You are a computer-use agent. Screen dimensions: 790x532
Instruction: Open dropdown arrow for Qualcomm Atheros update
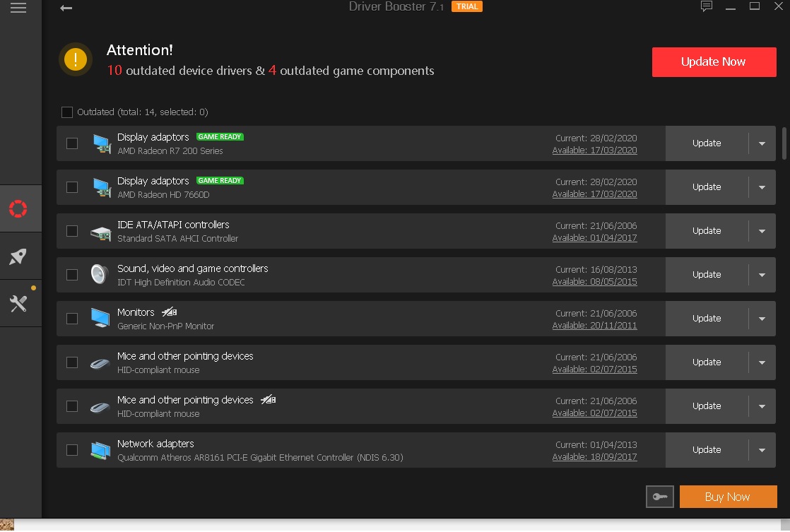click(x=762, y=450)
